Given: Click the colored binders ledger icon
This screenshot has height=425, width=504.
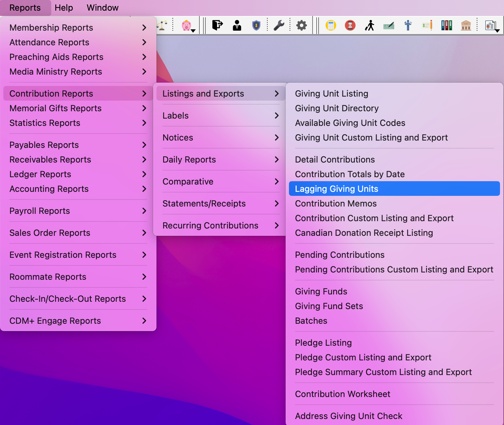Looking at the screenshot, I should 446,25.
